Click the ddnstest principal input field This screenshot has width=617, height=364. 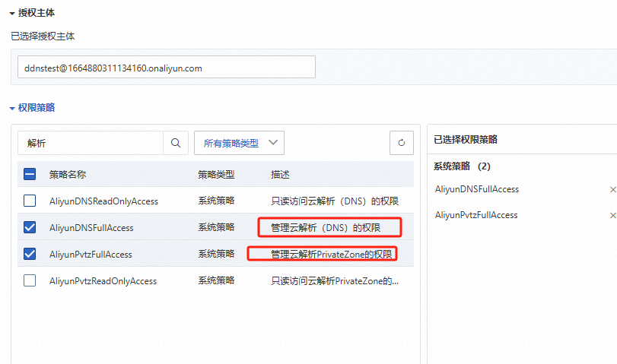(x=167, y=67)
